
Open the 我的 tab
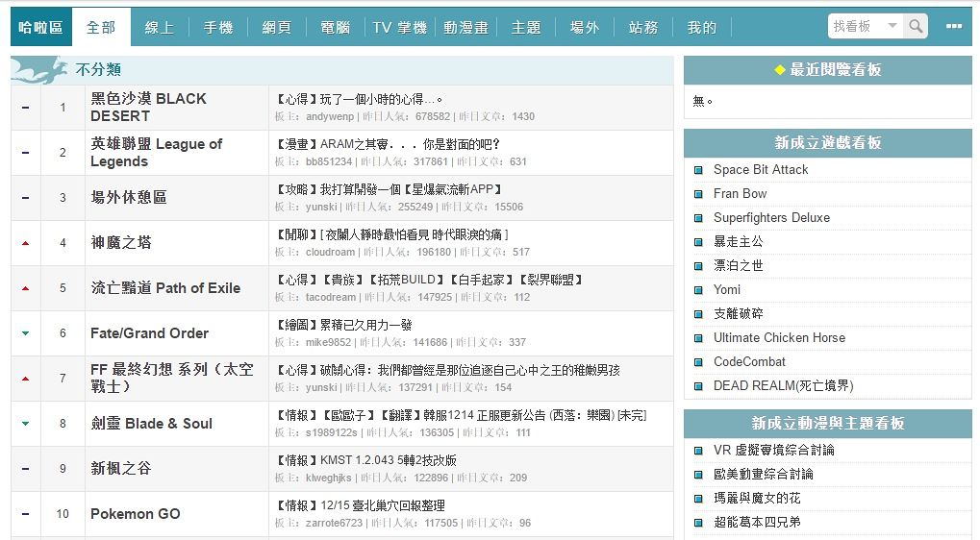click(702, 28)
